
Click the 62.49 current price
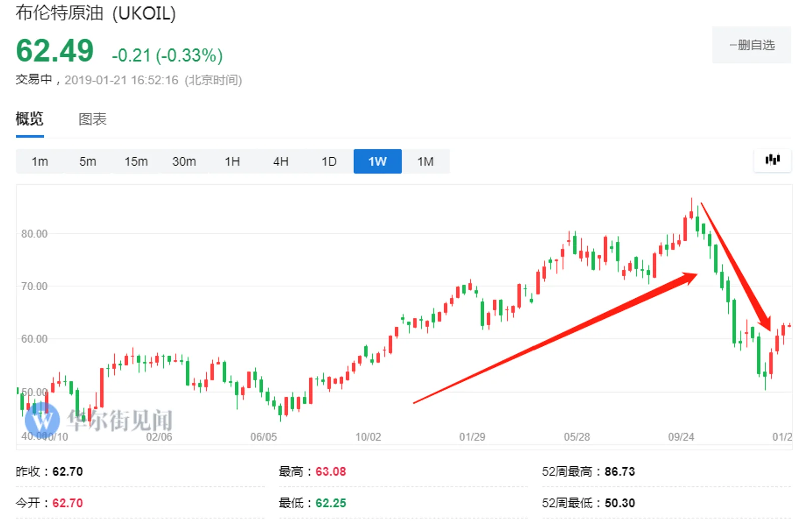tap(55, 51)
